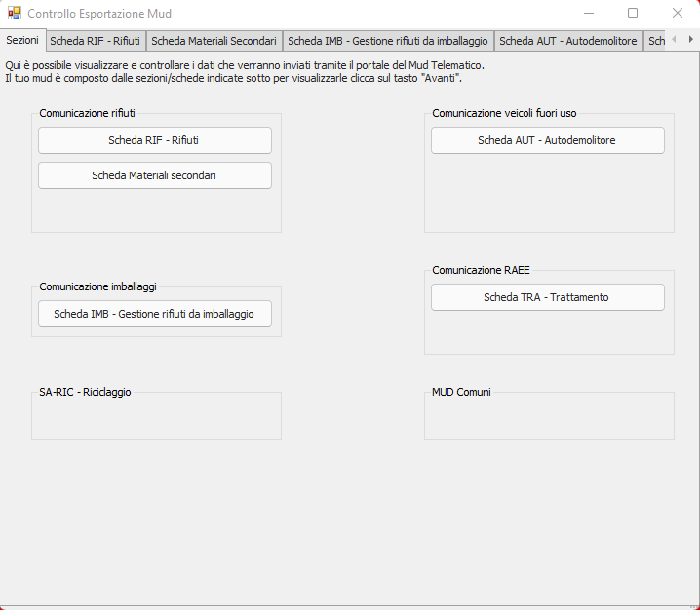700x610 pixels.
Task: Open Scheda Materiali secondari via its button
Action: pos(154,175)
